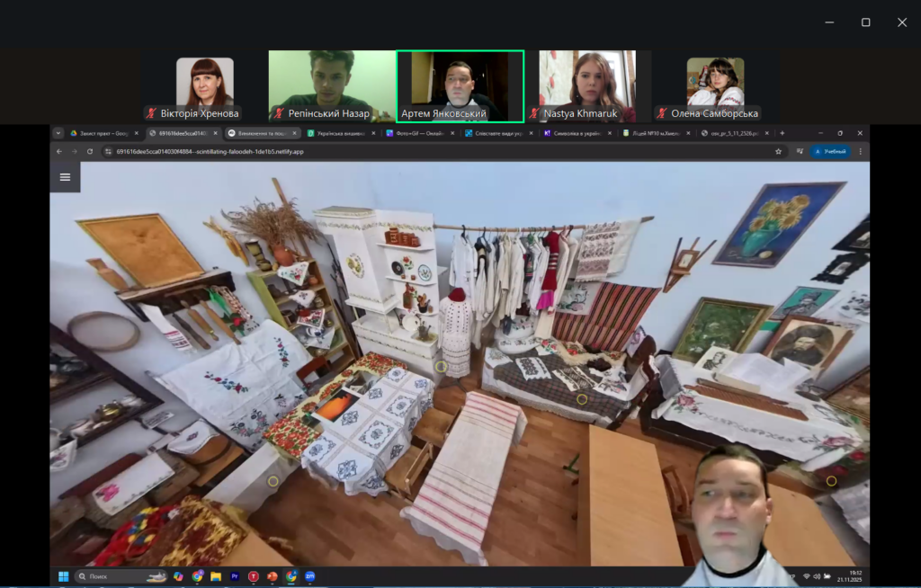921x588 pixels.
Task: Open a new browser tab with plus button
Action: pyautogui.click(x=782, y=133)
